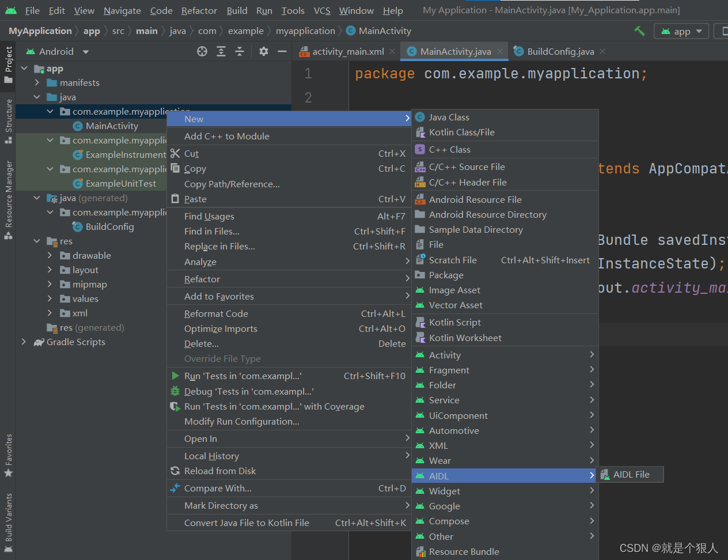Open the Analyze submenu
Image resolution: width=728 pixels, height=560 pixels.
[x=289, y=262]
